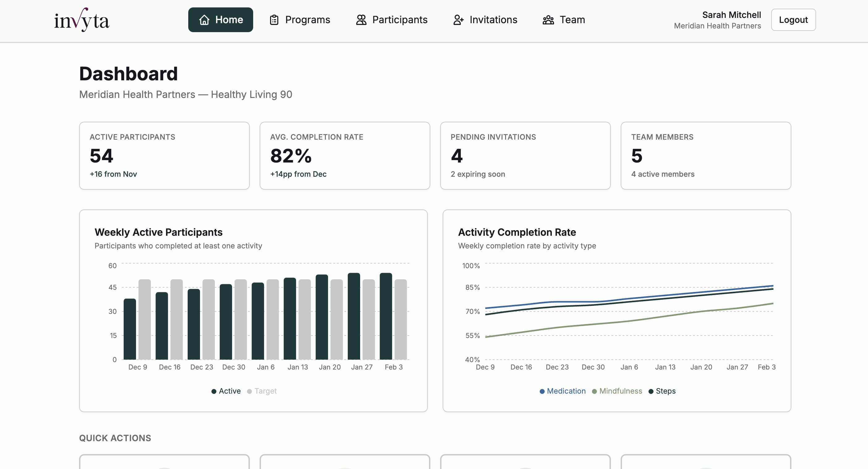Click 'Weekly completion rate by activity type' subtitle
This screenshot has width=868, height=469.
pyautogui.click(x=527, y=246)
